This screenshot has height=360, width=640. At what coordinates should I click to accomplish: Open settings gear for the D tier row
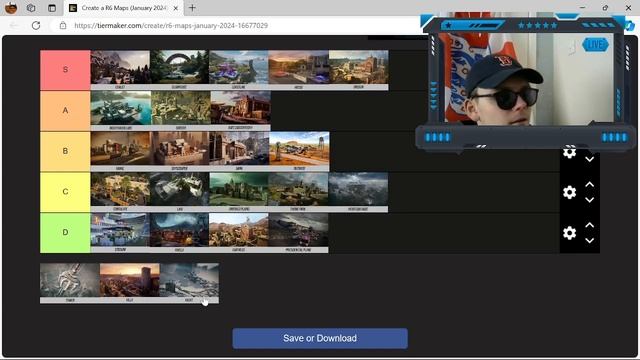(569, 233)
